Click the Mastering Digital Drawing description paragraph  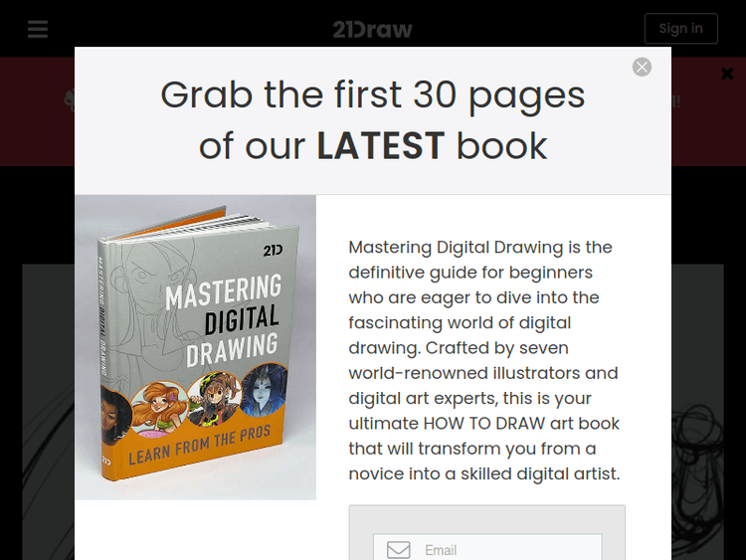coord(484,360)
